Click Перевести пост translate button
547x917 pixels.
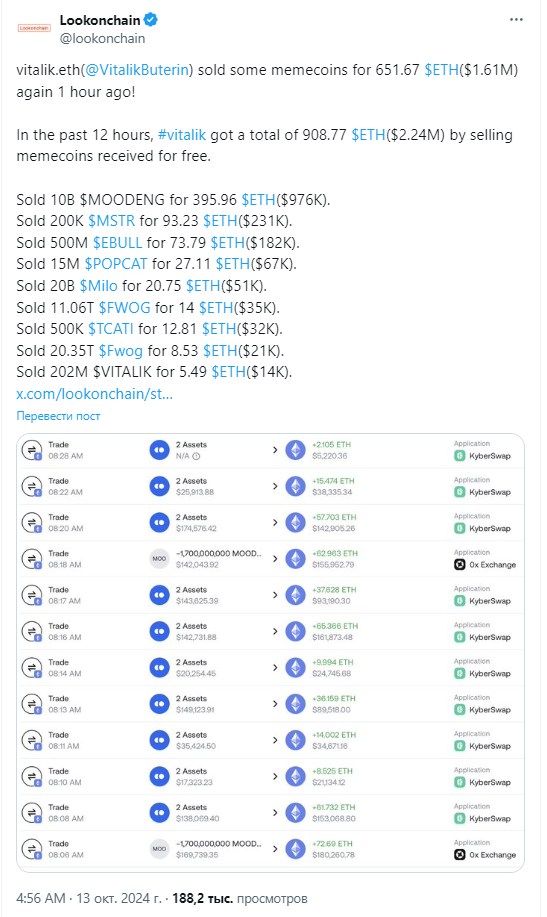tap(59, 416)
